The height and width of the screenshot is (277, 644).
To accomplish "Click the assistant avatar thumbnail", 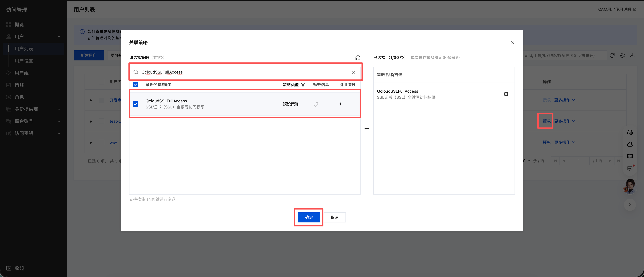I will [630, 186].
